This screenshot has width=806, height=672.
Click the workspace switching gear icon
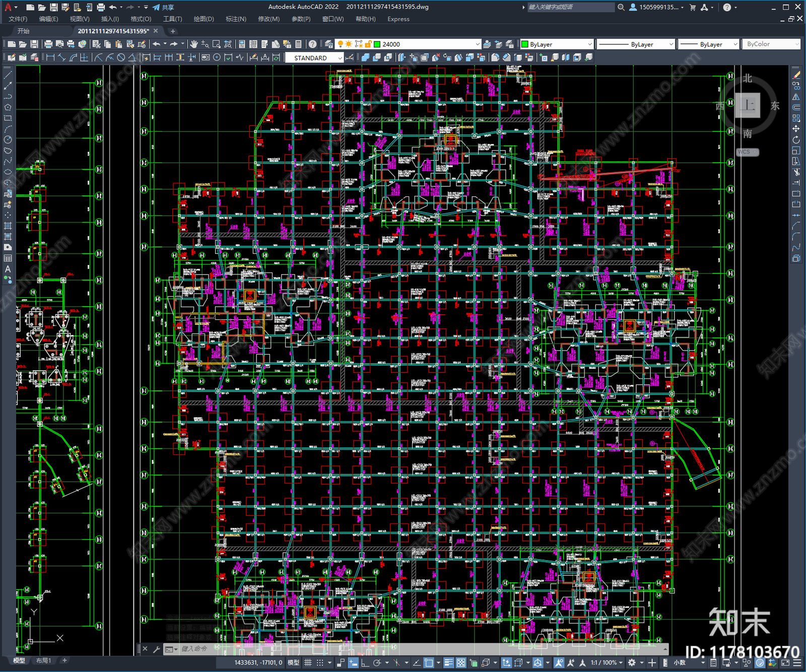click(632, 663)
